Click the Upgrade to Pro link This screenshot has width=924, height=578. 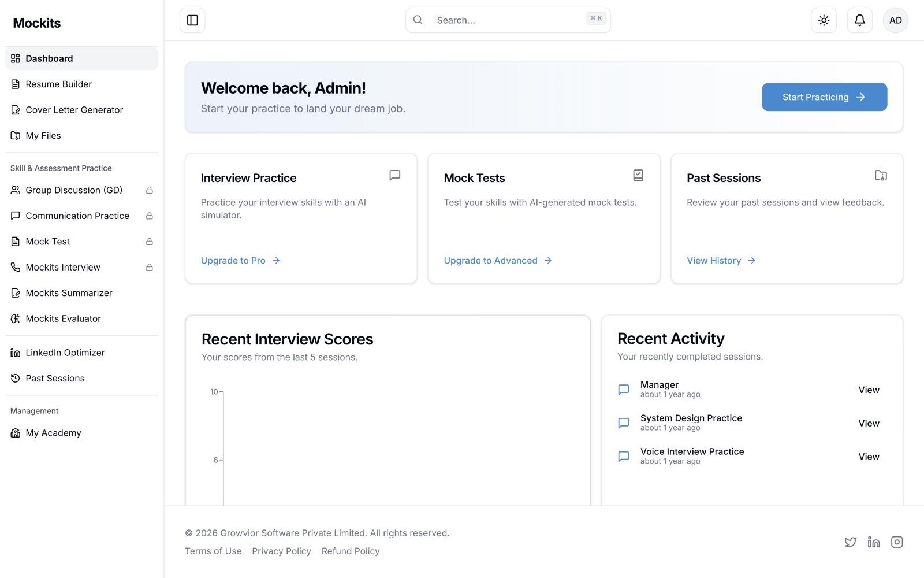[x=240, y=261]
